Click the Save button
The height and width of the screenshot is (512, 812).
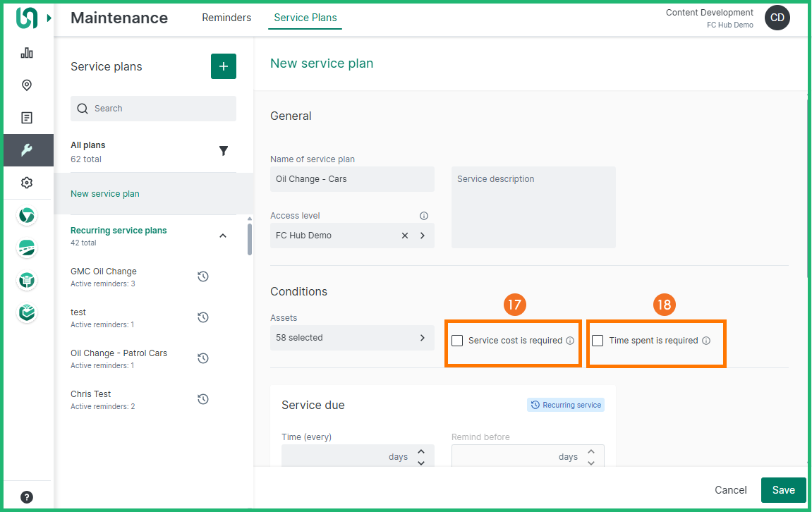coord(783,490)
